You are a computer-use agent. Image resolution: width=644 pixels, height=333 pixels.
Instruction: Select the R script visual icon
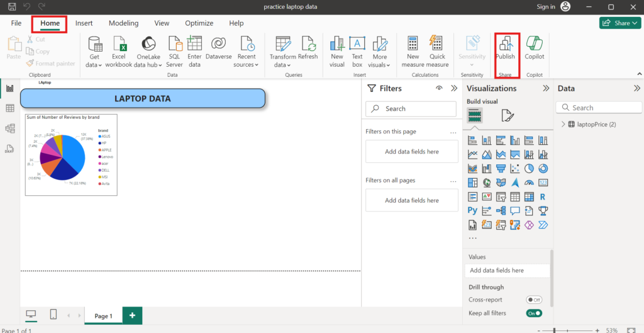click(543, 197)
